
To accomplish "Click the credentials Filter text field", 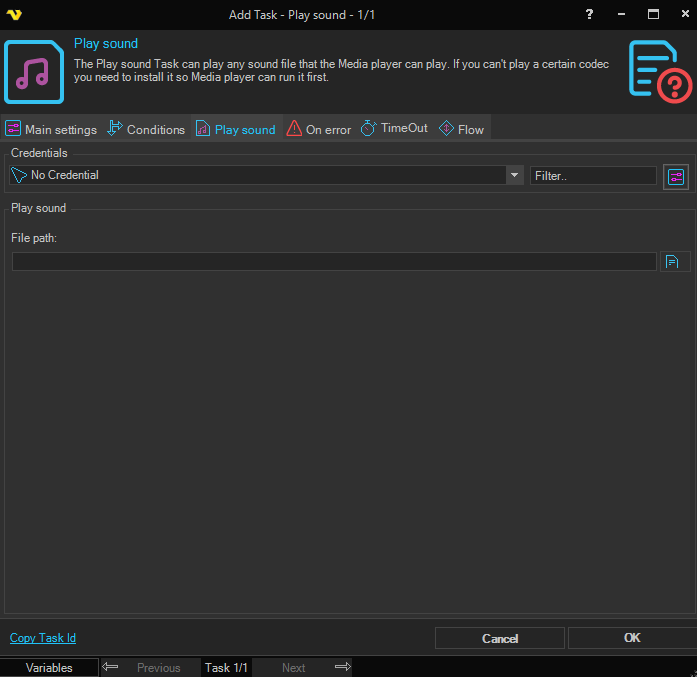I will pyautogui.click(x=592, y=175).
